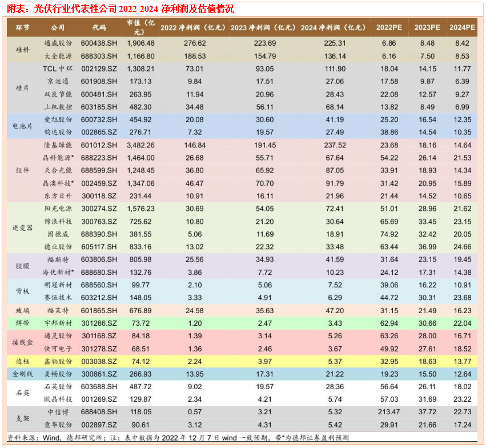
Task: Click 2024PE value 17.24
Action: (x=462, y=425)
